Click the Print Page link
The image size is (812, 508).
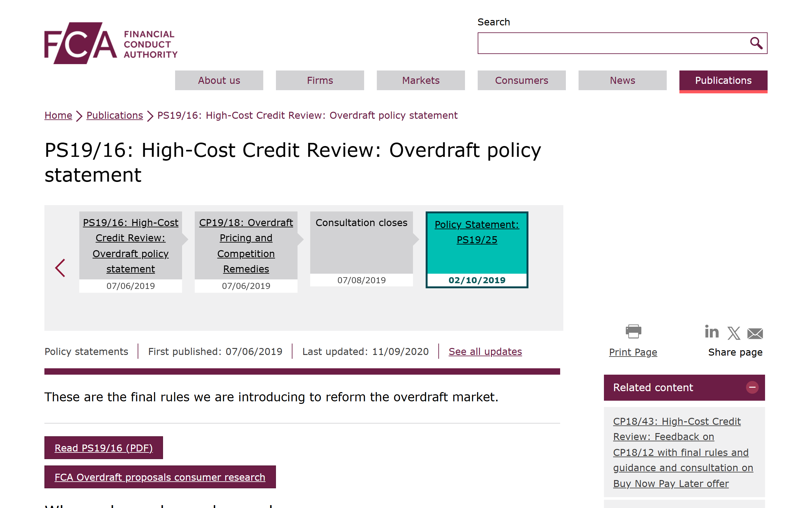coord(633,352)
